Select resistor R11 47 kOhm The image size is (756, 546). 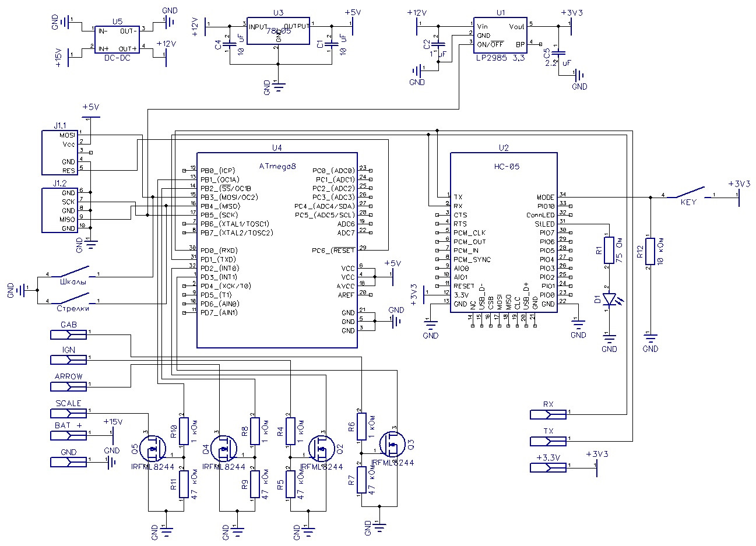[x=184, y=484]
